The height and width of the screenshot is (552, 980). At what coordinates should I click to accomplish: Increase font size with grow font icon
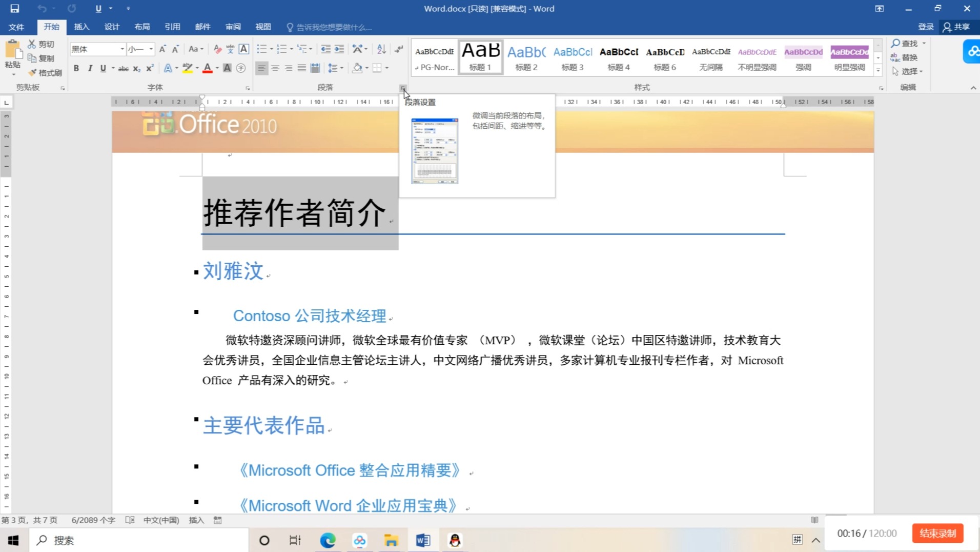coord(162,49)
